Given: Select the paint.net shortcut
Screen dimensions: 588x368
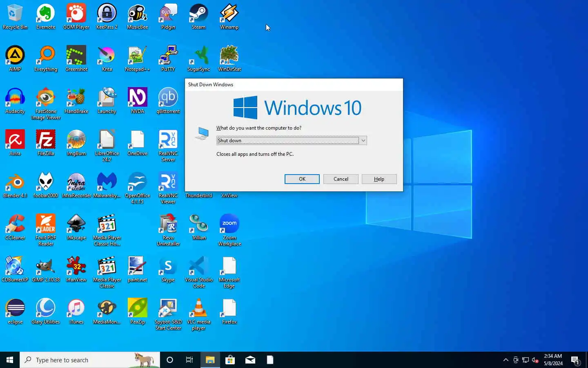Looking at the screenshot, I should click(x=138, y=269).
